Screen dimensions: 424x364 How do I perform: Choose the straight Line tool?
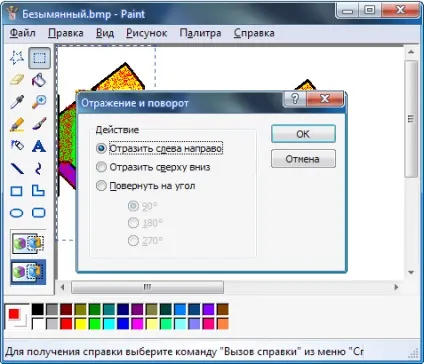[17, 168]
